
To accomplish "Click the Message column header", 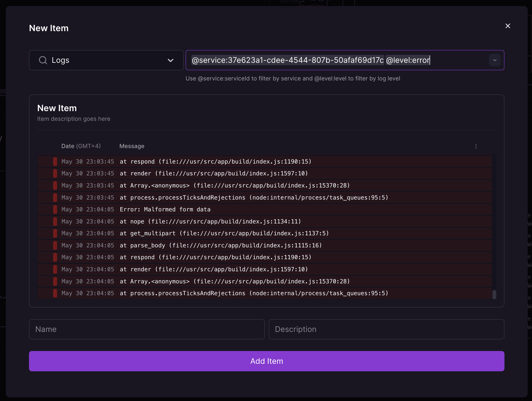I will (132, 146).
